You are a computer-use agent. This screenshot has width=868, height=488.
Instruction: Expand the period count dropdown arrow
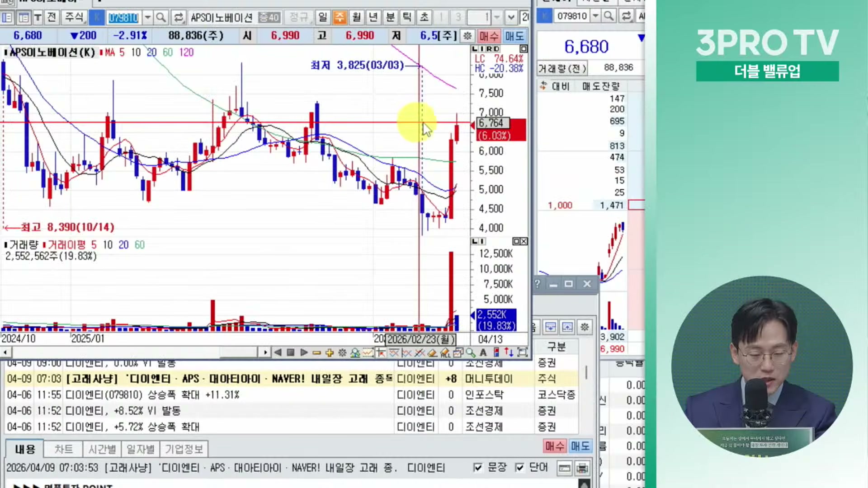[497, 18]
